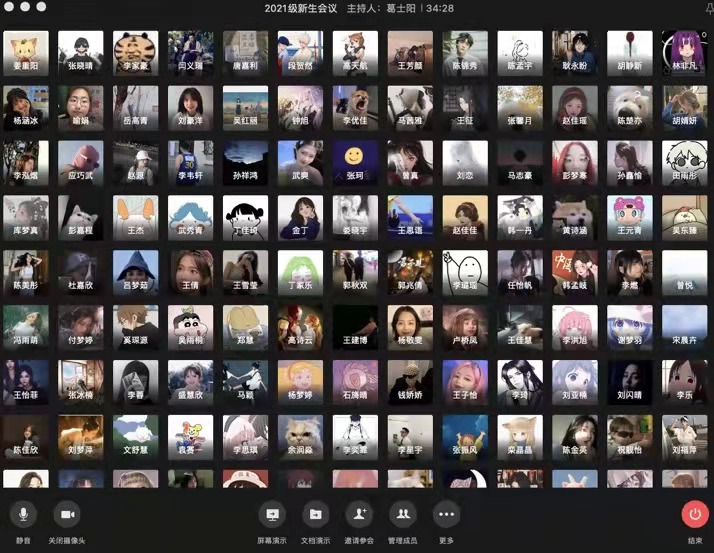Viewport: 714px width, 553px height.
Task: Expand the 更多 options menu
Action: pos(446,514)
